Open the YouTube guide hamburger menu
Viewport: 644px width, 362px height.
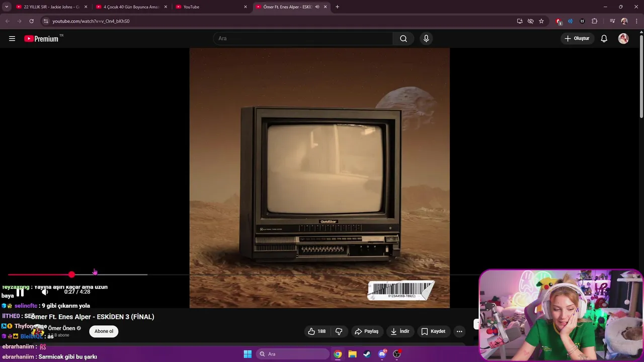coord(12,39)
